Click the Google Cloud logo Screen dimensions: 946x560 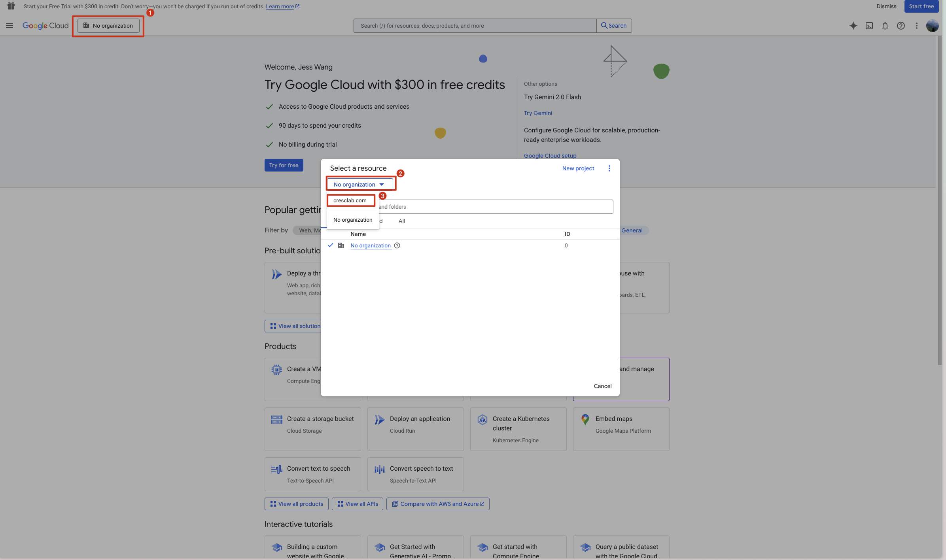click(x=45, y=26)
